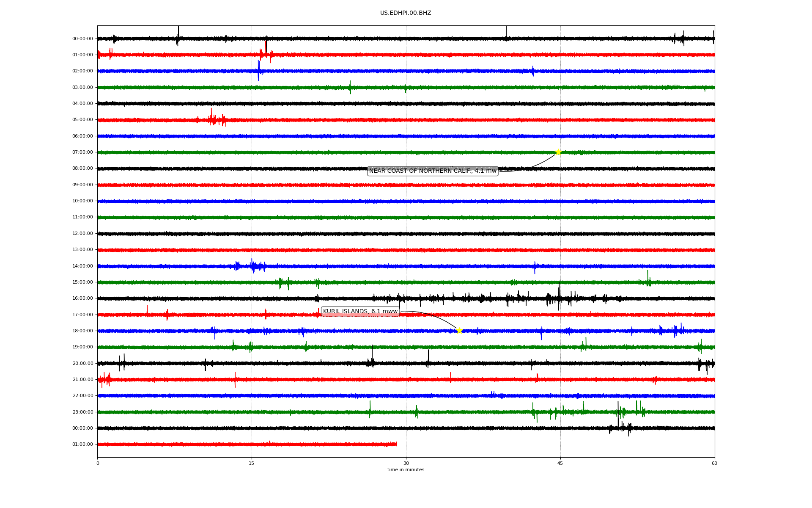Select the x-axis tick label 30
This screenshot has width=812, height=508.
406,464
